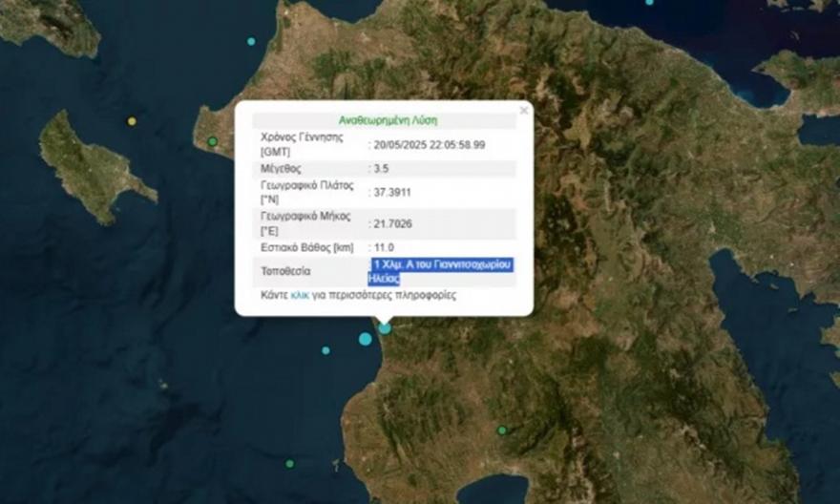The height and width of the screenshot is (504, 840).
Task: Select the green marker in the sea at bottom
Action: [289, 464]
